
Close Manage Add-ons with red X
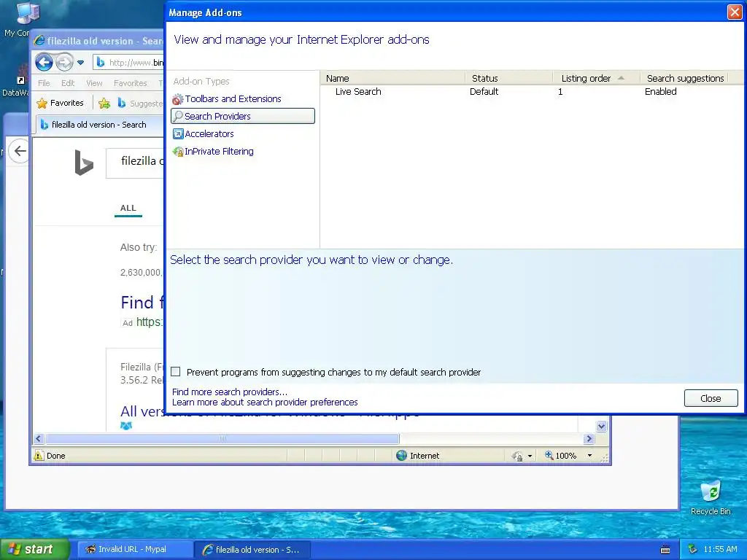pyautogui.click(x=735, y=12)
